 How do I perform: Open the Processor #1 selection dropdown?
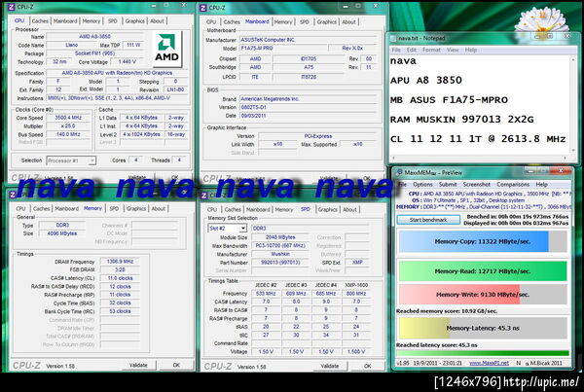click(x=71, y=160)
